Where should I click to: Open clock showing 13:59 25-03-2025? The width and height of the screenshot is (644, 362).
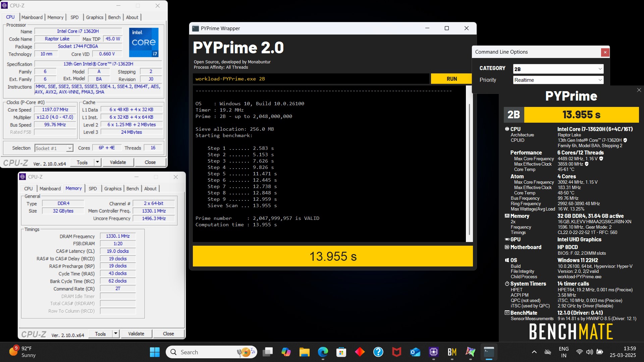(623, 352)
